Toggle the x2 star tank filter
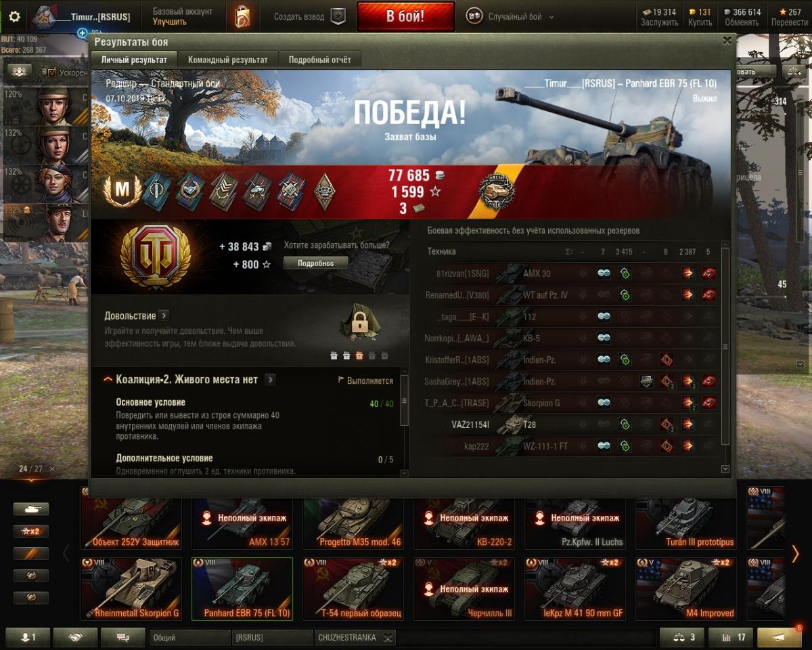The image size is (812, 650). click(x=31, y=532)
